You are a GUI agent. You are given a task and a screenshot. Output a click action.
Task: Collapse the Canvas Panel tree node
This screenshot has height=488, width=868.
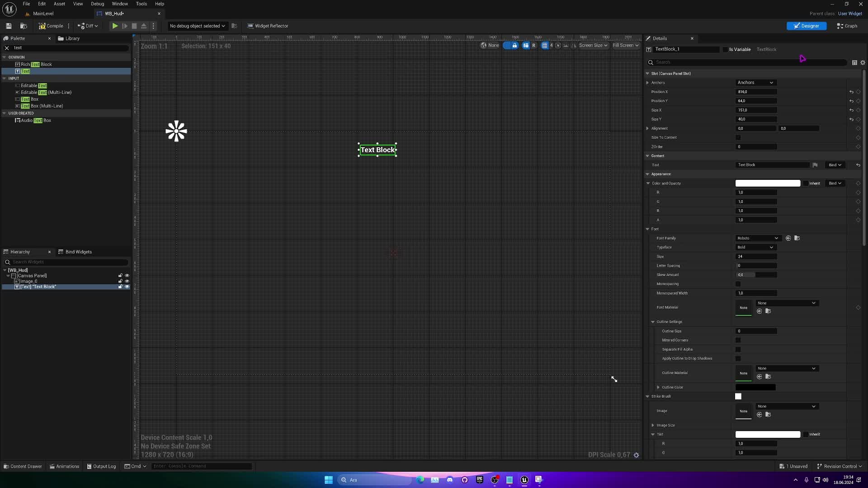tap(8, 276)
